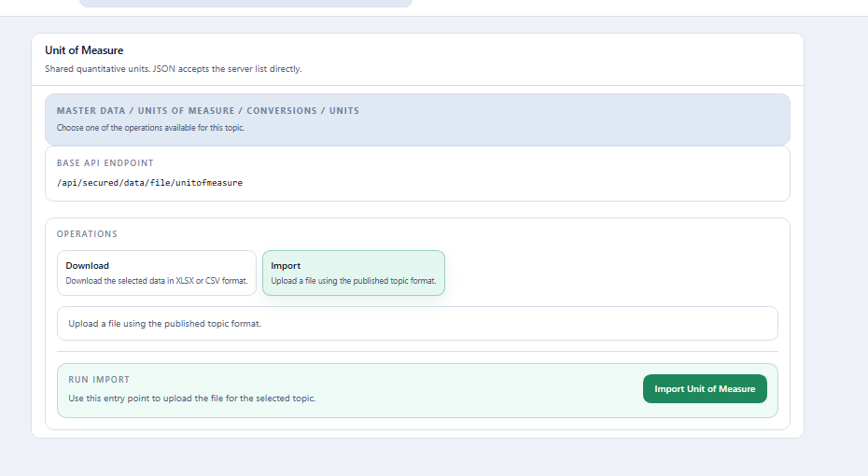Click the 'Use this entry point' instruction text

pyautogui.click(x=192, y=399)
